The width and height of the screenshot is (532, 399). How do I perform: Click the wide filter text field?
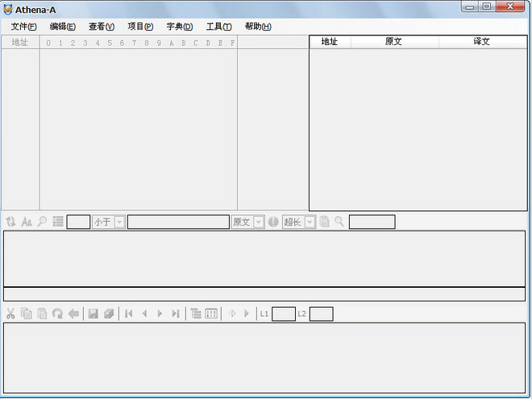click(x=178, y=222)
